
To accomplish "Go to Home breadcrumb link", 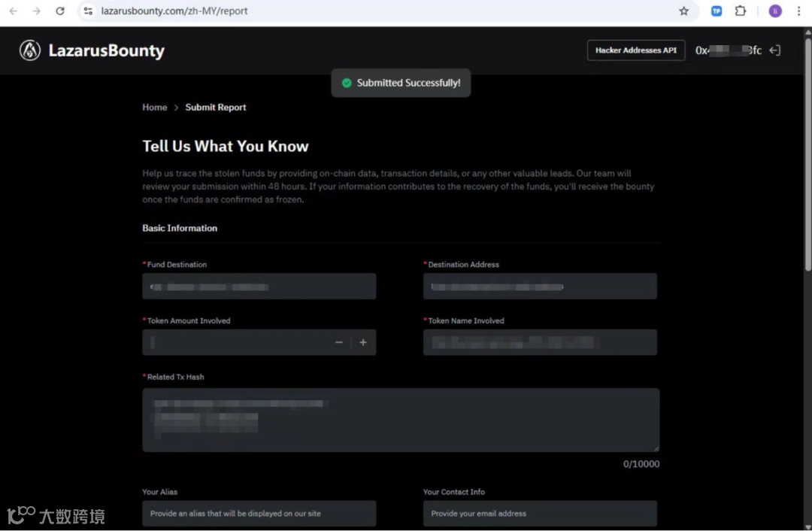I will (x=155, y=108).
